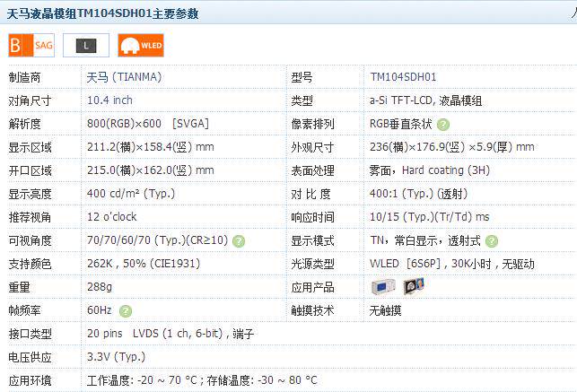Click the 开口区域 row label

pos(30,170)
